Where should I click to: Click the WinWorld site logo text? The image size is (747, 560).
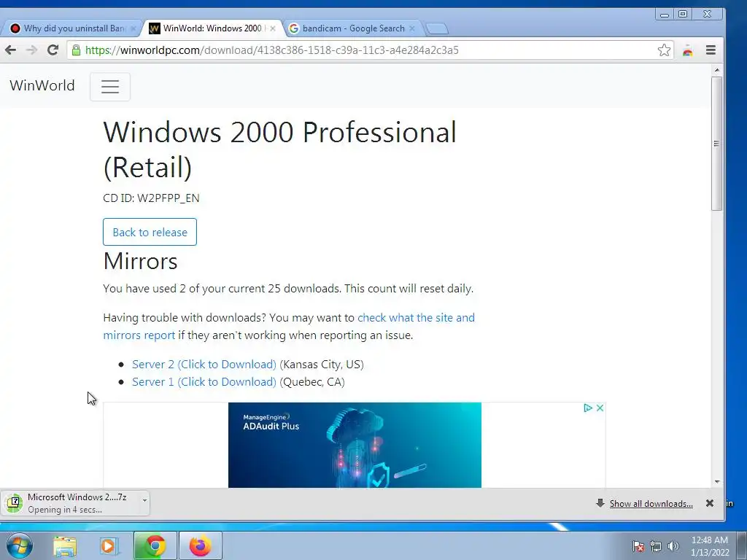tap(42, 86)
